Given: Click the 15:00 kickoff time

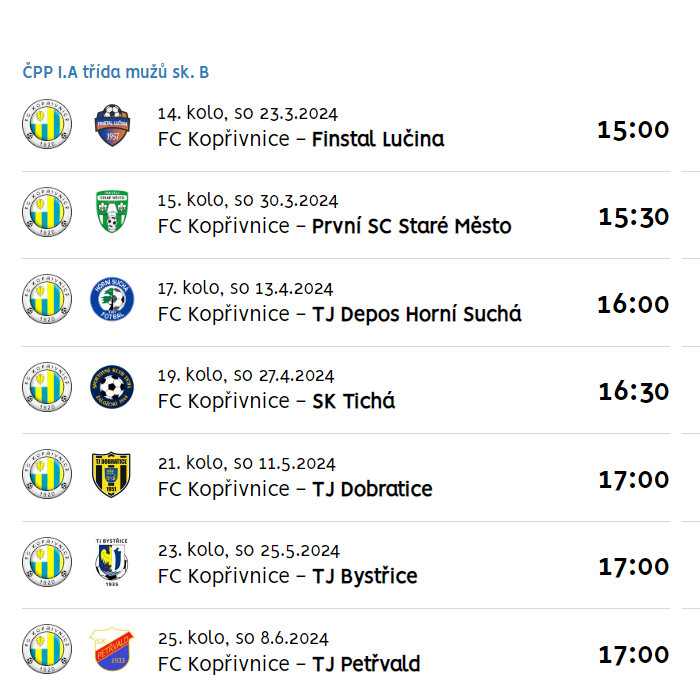Looking at the screenshot, I should (633, 130).
